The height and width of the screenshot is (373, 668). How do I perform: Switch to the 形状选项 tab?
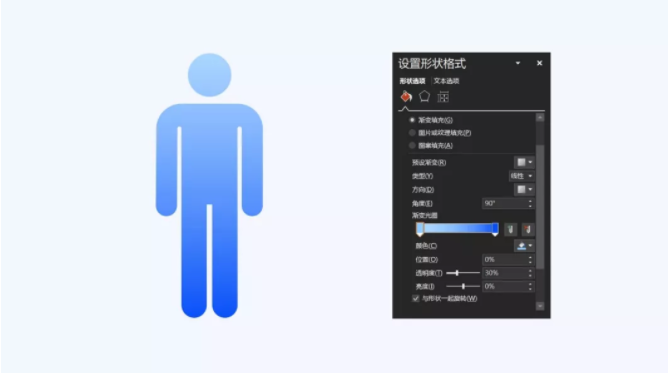[412, 81]
